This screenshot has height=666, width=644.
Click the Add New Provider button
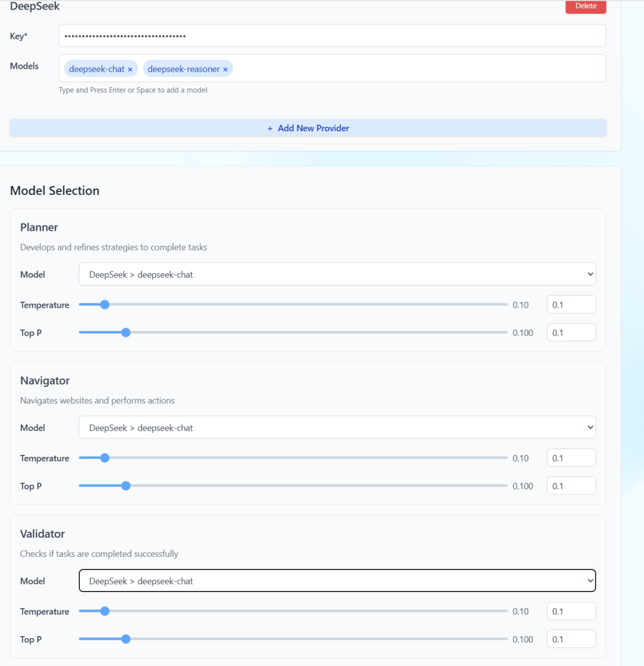pyautogui.click(x=308, y=128)
